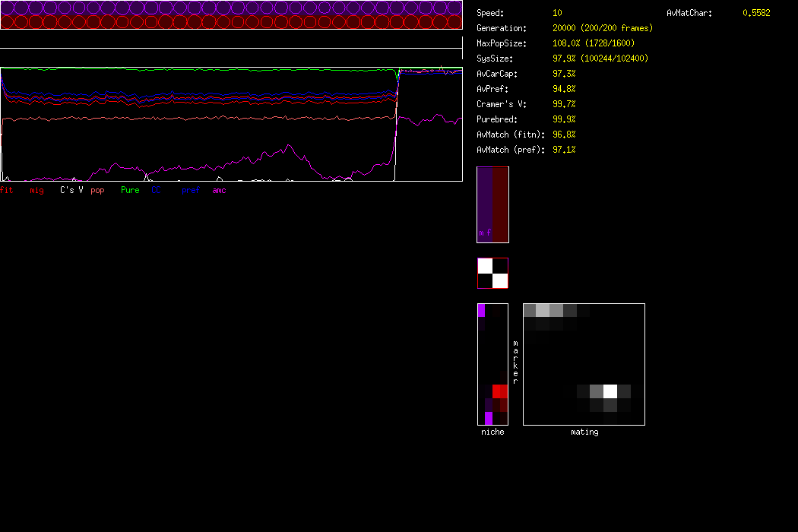Screen dimensions: 798x532
Task: Click the magenta 'amc' legend label
Action: 219,190
